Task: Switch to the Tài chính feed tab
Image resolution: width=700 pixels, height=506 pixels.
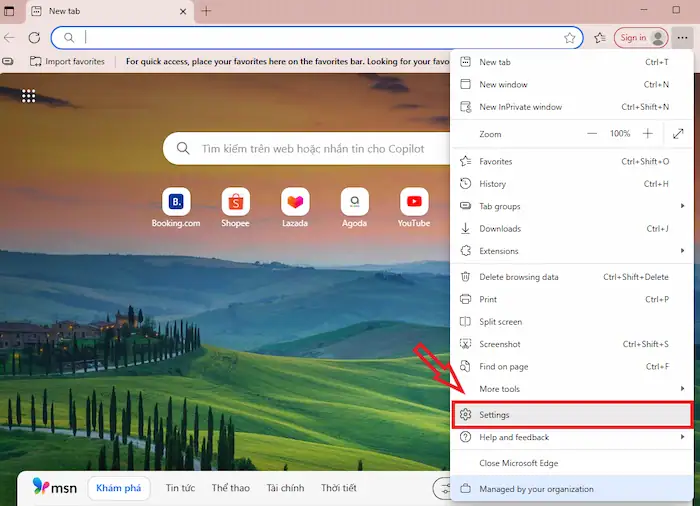Action: [x=285, y=488]
